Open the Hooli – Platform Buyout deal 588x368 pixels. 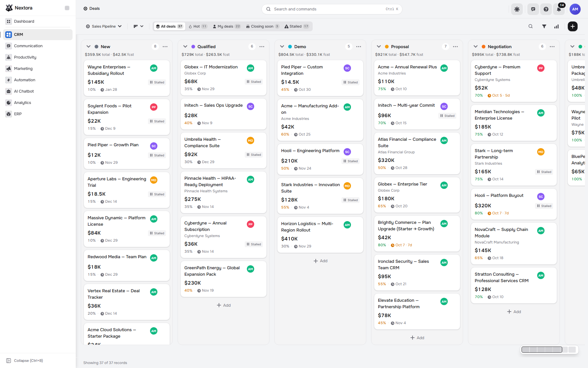tap(514, 204)
